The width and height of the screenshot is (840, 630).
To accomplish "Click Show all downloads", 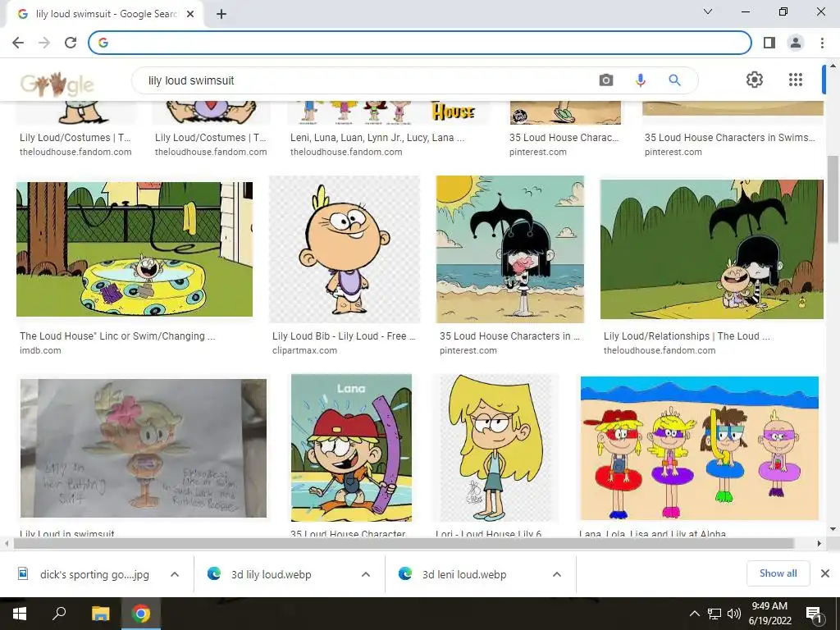I will (778, 573).
